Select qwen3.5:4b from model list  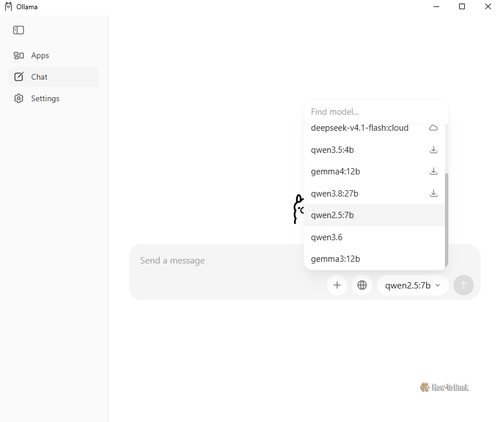point(375,150)
